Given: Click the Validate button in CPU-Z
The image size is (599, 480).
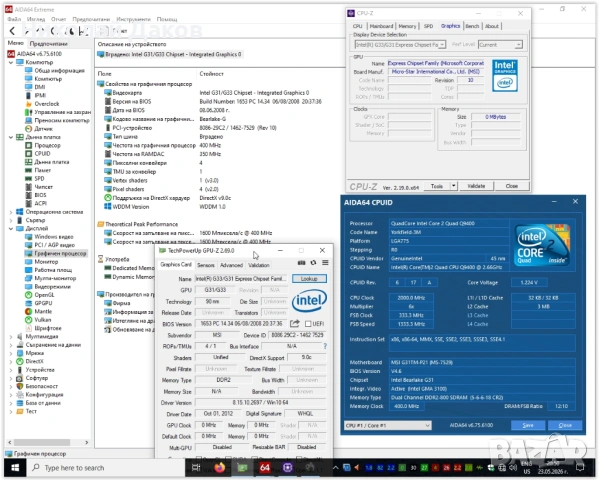Looking at the screenshot, I should click(476, 186).
